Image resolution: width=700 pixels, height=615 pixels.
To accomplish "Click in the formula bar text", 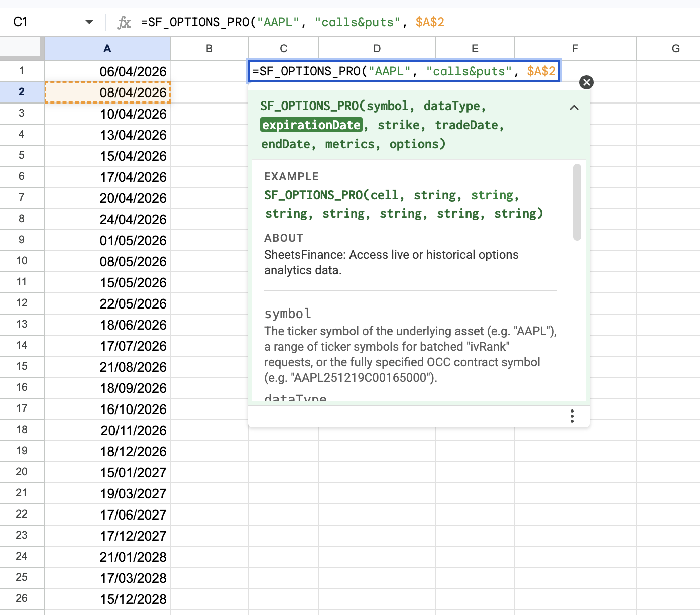I will tap(293, 22).
